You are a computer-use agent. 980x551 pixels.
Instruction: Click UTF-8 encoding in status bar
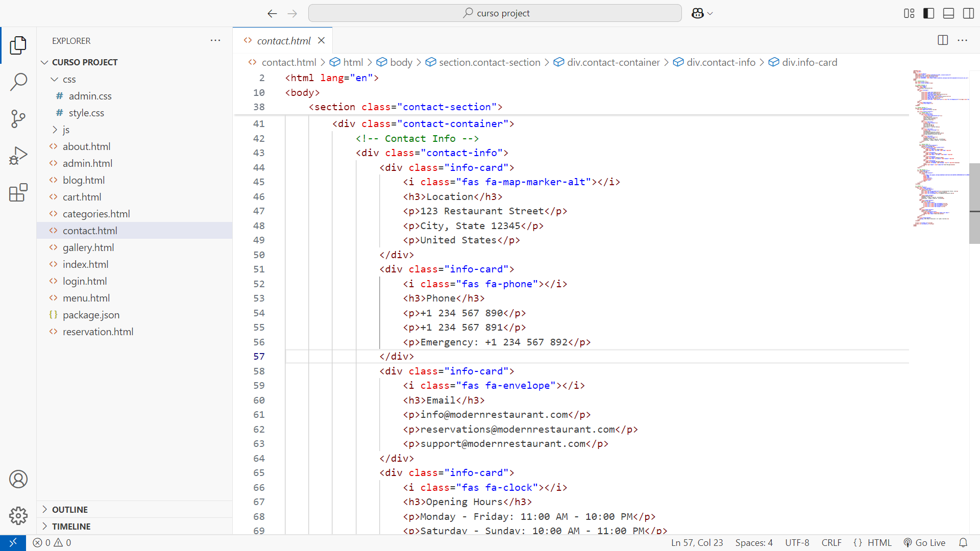coord(797,543)
